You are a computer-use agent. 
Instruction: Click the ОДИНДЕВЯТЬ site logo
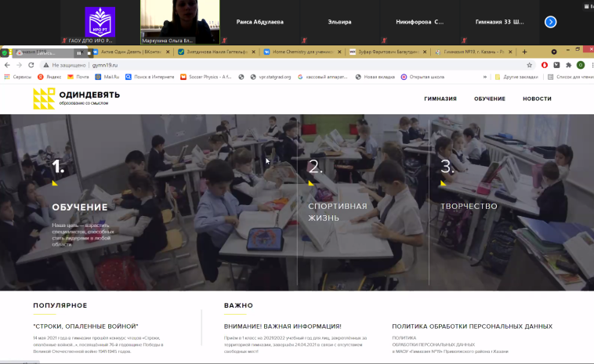coord(77,99)
